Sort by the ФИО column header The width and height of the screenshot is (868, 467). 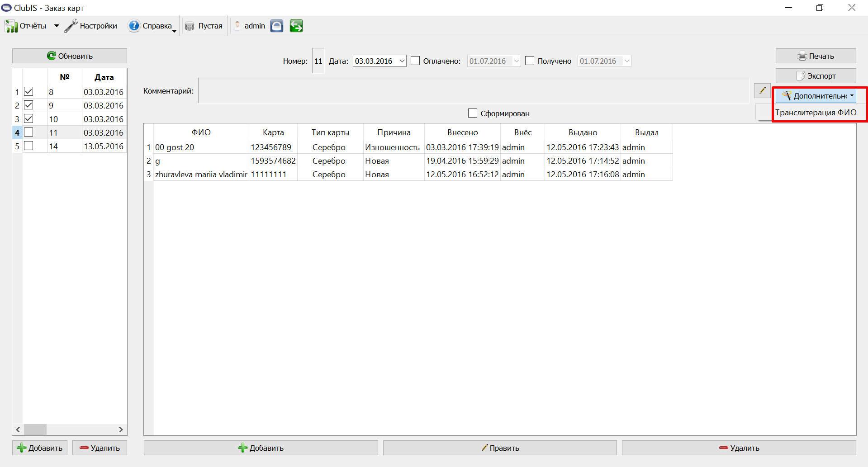tap(201, 132)
